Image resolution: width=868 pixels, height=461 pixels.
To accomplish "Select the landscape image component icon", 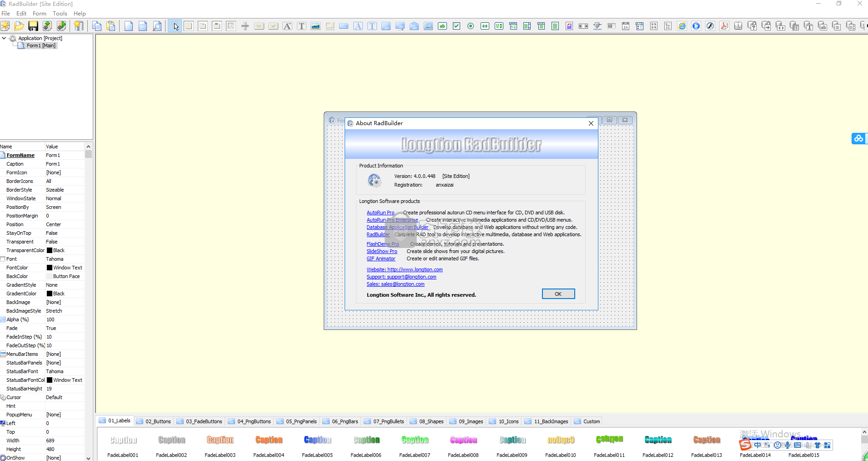I will 316,26.
